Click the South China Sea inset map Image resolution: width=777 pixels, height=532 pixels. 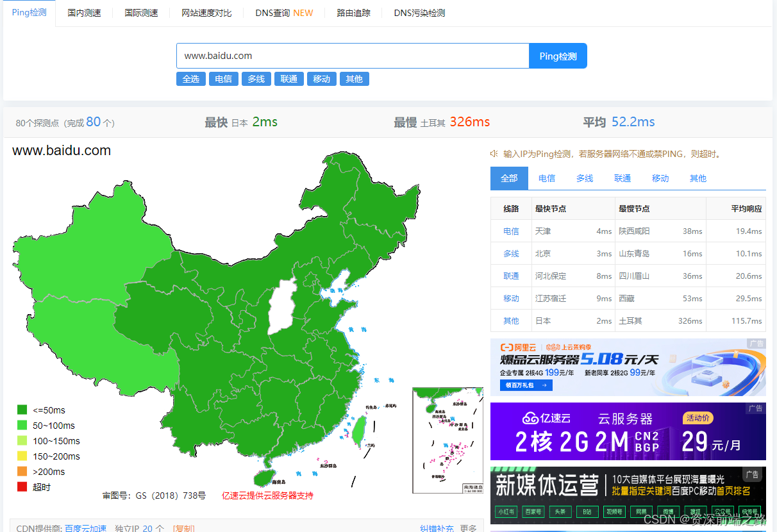(447, 440)
